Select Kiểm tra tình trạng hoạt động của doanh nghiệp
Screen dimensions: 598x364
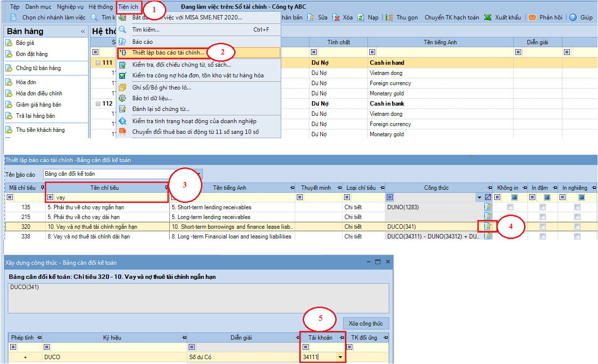click(x=199, y=121)
